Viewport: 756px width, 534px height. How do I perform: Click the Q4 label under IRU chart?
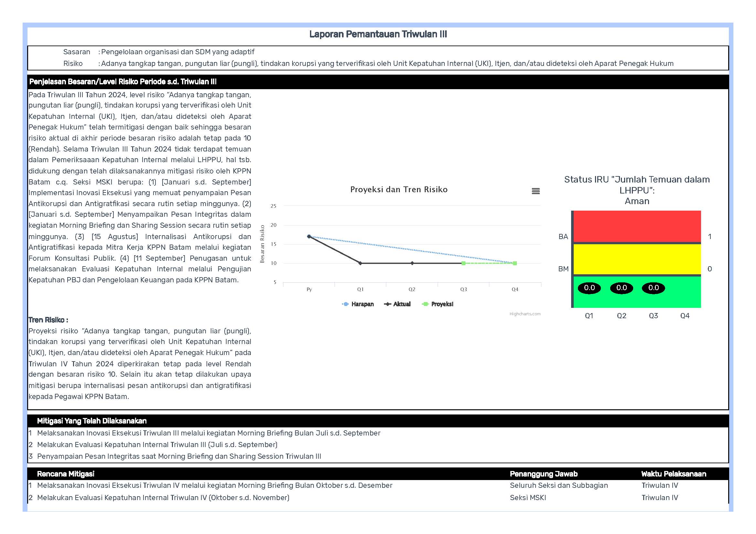coord(685,316)
